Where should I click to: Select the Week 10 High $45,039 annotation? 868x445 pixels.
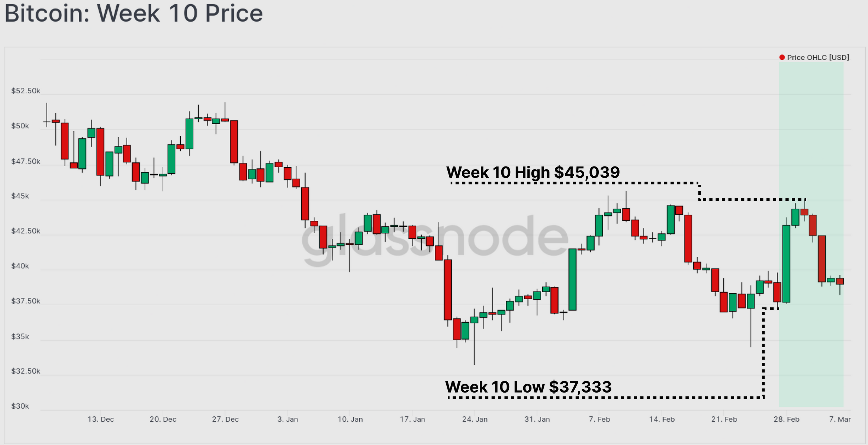533,172
